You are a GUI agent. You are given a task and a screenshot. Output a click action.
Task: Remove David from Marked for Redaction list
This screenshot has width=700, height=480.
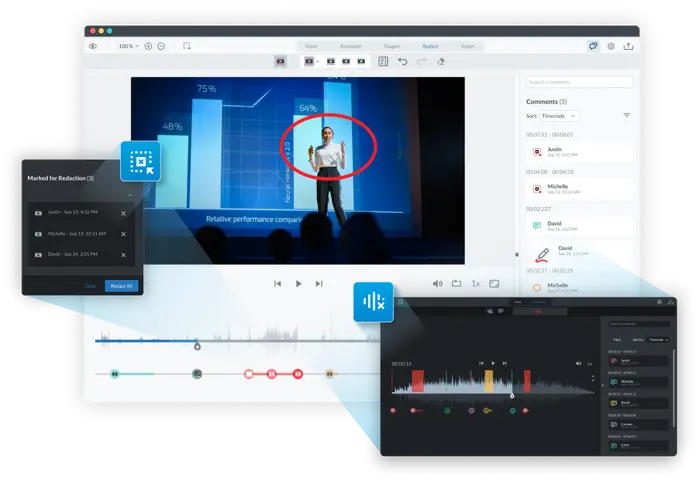tap(123, 255)
